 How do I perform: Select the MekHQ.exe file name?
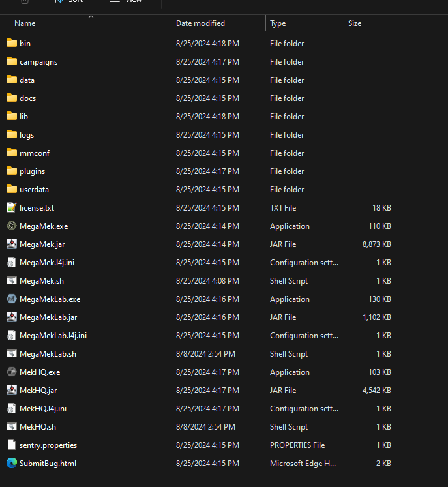pyautogui.click(x=40, y=372)
